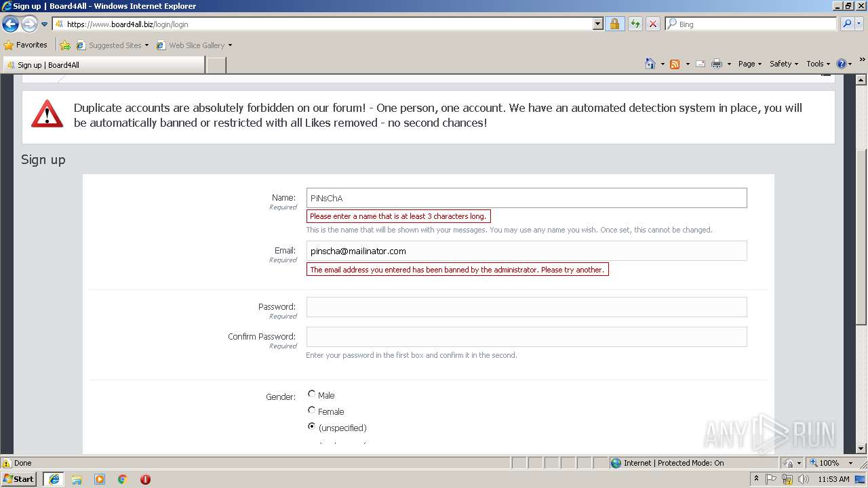
Task: Show hidden system tray icons
Action: point(756,479)
